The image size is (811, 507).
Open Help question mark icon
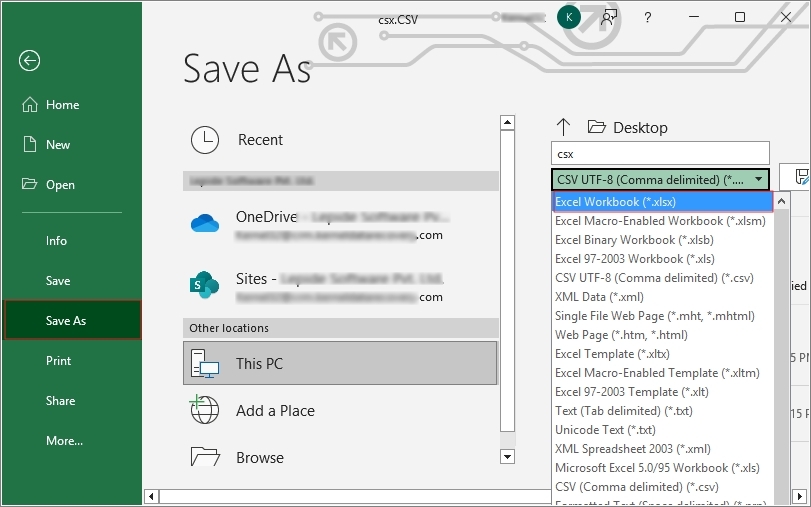[x=648, y=18]
